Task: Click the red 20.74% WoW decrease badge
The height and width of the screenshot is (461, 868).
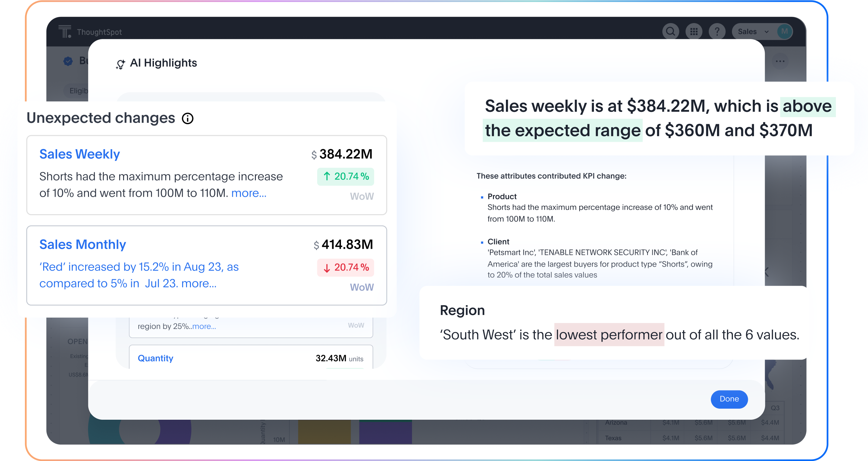Action: (345, 268)
